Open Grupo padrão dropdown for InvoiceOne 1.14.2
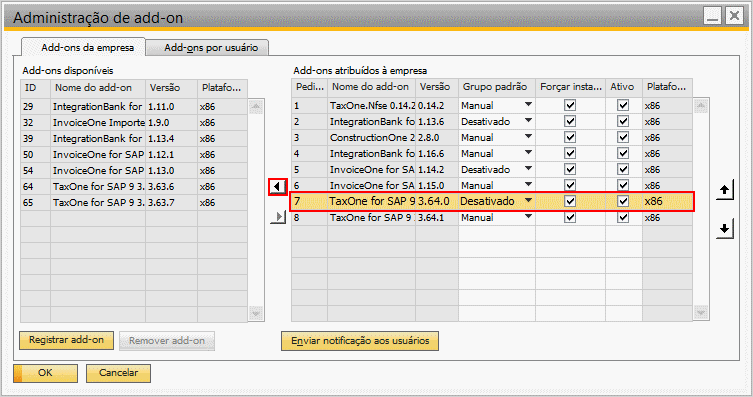 pos(528,169)
